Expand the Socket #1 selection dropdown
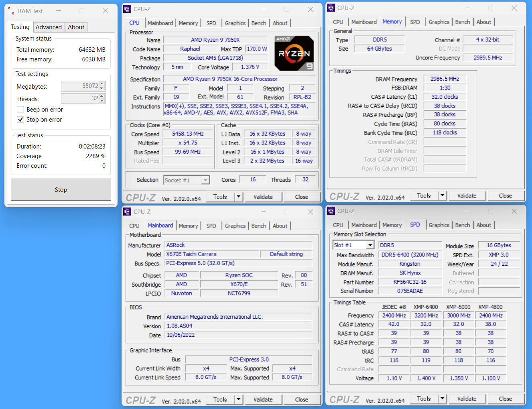Viewport: 532px width, 409px height. pyautogui.click(x=205, y=180)
